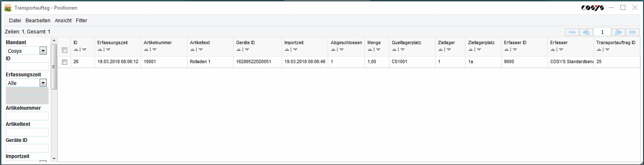This screenshot has height=165, width=644.
Task: Select source location cell CS1001
Action: pos(412,62)
